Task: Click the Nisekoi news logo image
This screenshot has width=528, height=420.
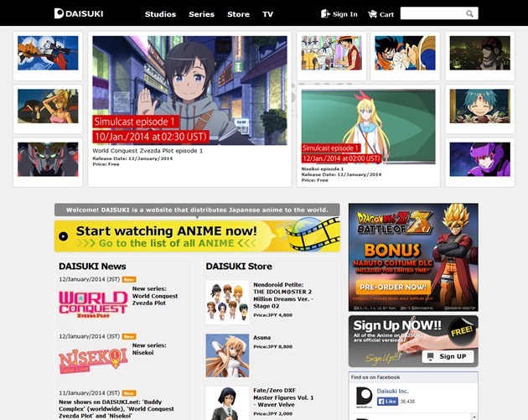Action: coord(93,360)
